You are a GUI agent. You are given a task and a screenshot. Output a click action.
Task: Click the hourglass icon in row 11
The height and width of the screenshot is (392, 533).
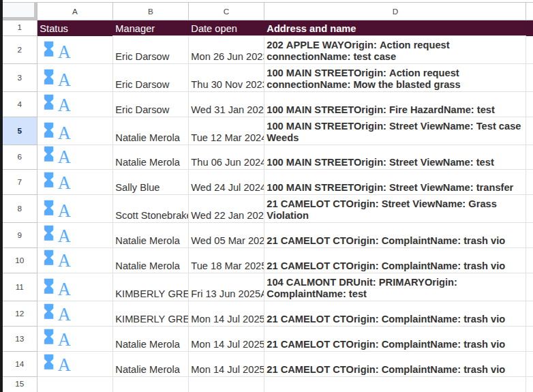[48, 286]
